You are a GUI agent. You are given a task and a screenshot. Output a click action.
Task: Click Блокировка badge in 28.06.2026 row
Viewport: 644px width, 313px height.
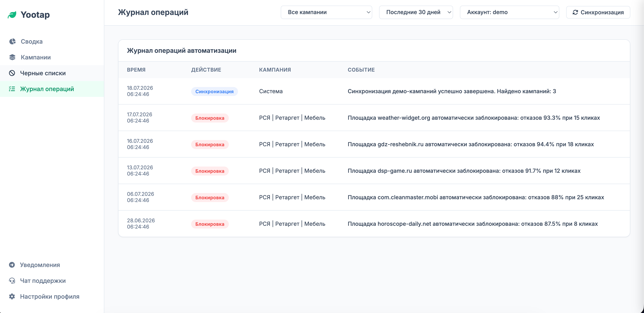tap(210, 224)
